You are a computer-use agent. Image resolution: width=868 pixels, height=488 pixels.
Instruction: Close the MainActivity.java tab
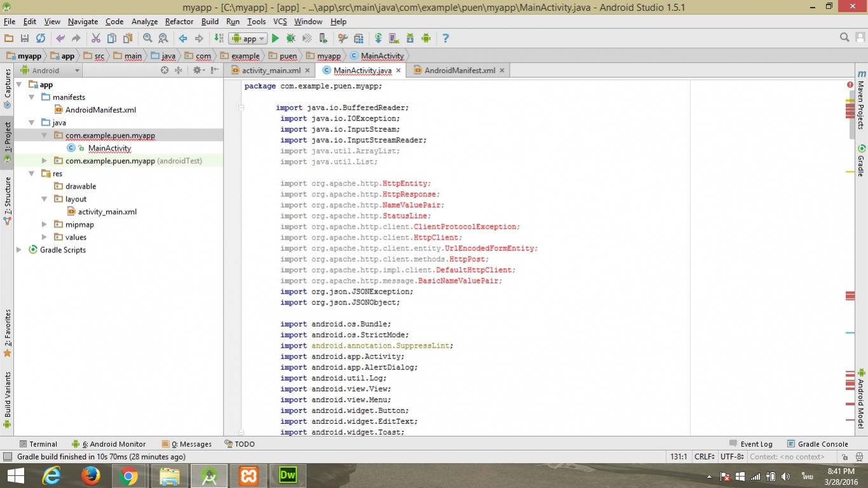[x=398, y=71]
